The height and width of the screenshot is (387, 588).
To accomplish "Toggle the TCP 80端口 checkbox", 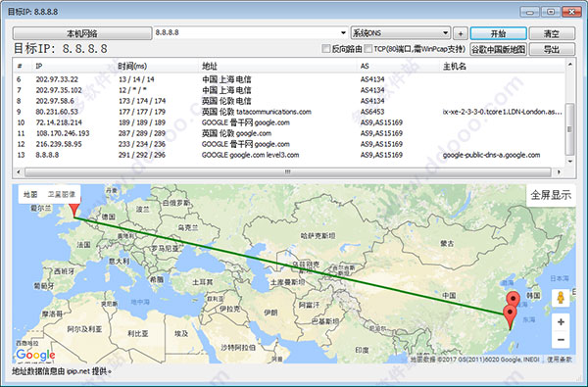I will (367, 49).
